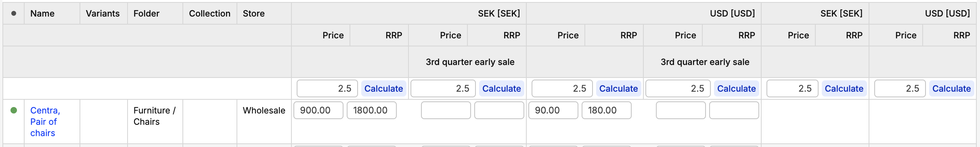This screenshot has height=147, width=980.
Task: Click the green status dot for Centra chairs
Action: [14, 110]
